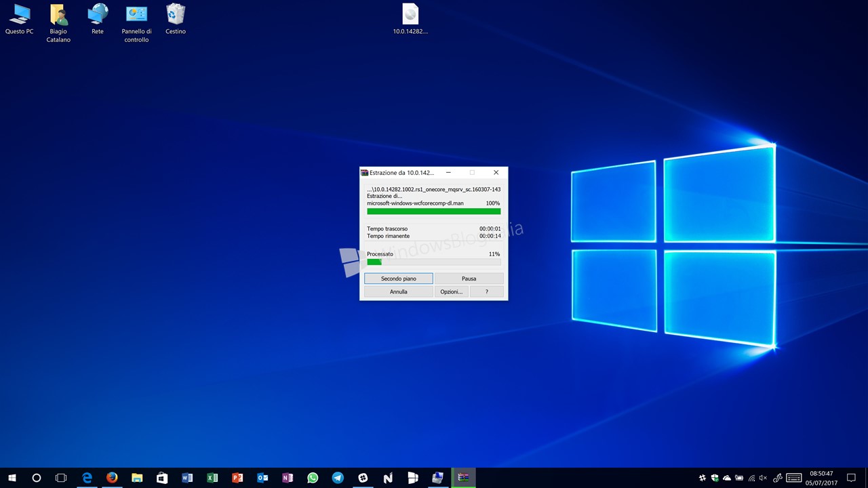The image size is (868, 488).
Task: Launch PowerPoint from the taskbar
Action: pos(237,478)
